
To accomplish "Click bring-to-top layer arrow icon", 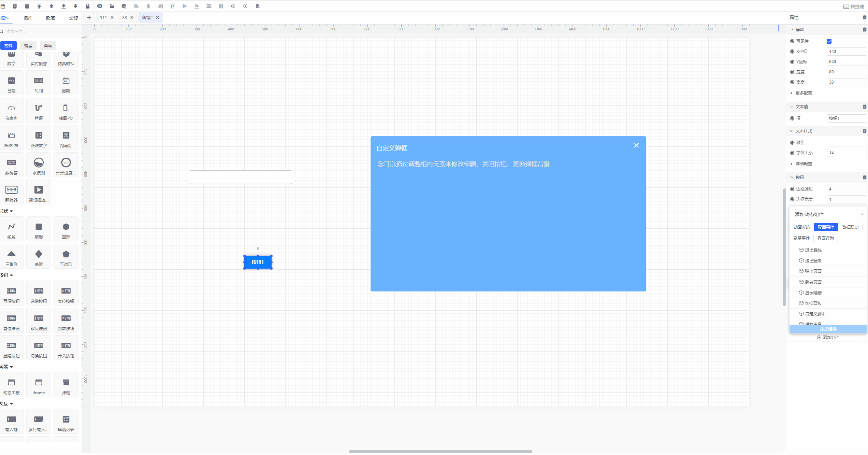I will pos(39,6).
